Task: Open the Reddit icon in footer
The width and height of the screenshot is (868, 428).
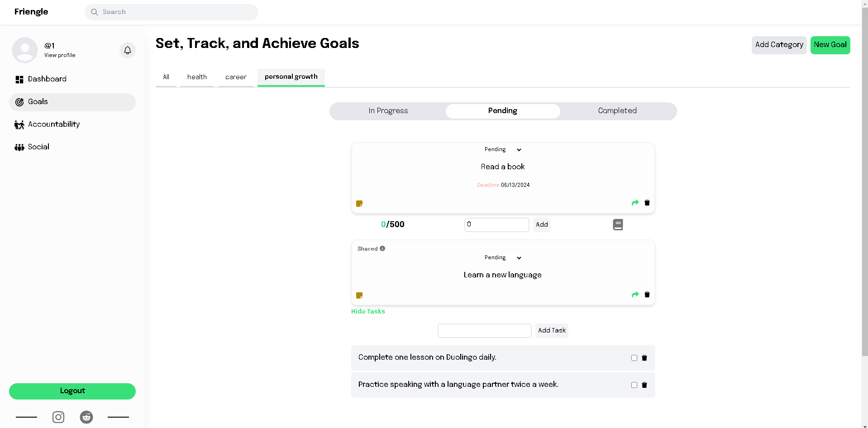Action: pyautogui.click(x=86, y=417)
